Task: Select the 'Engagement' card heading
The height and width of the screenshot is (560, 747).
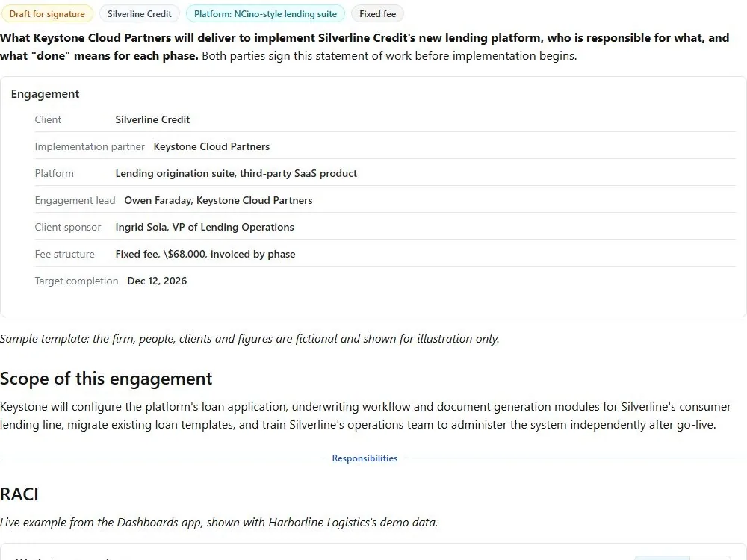Action: click(46, 94)
